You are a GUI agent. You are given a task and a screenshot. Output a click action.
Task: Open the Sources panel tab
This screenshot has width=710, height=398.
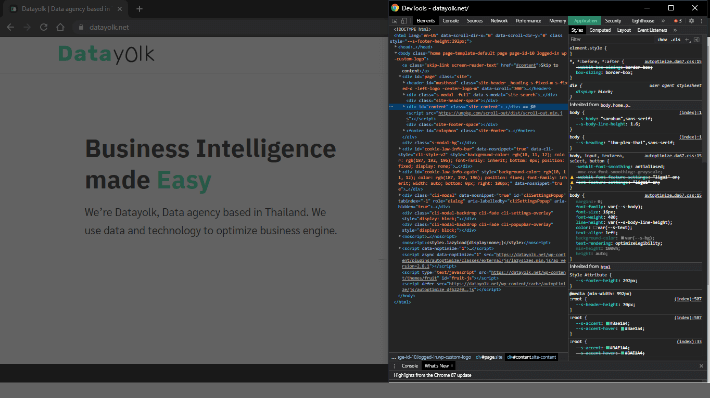475,21
